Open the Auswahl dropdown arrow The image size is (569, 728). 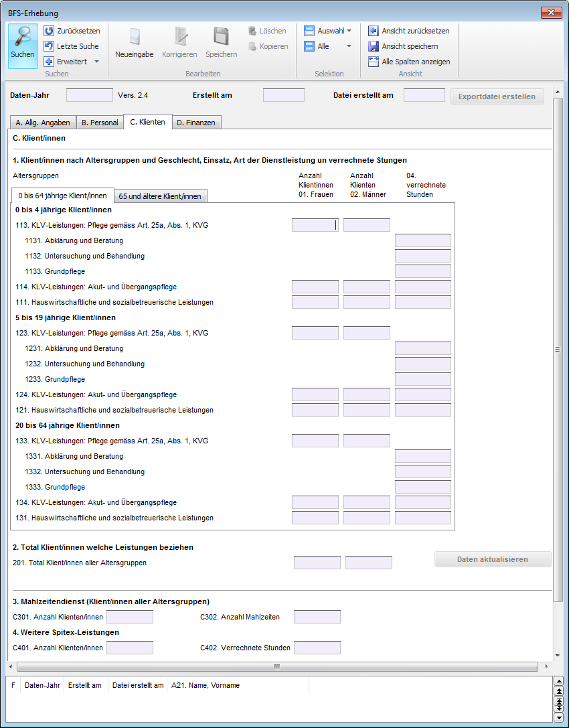349,31
